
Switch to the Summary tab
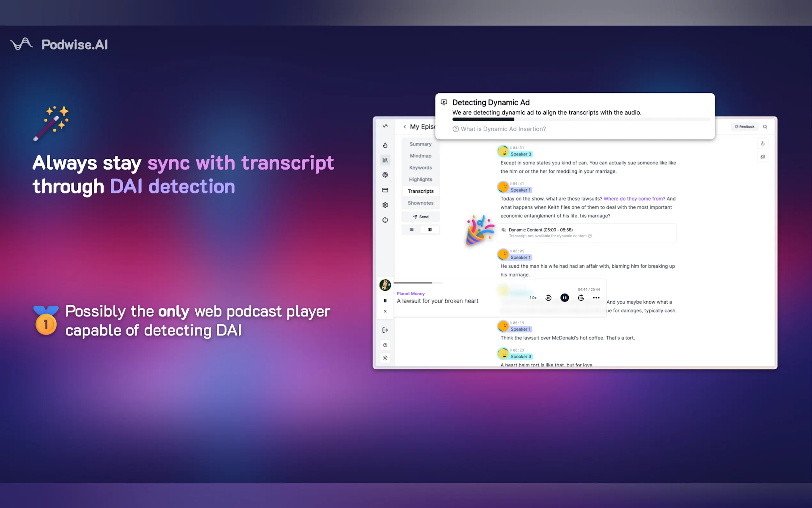420,144
